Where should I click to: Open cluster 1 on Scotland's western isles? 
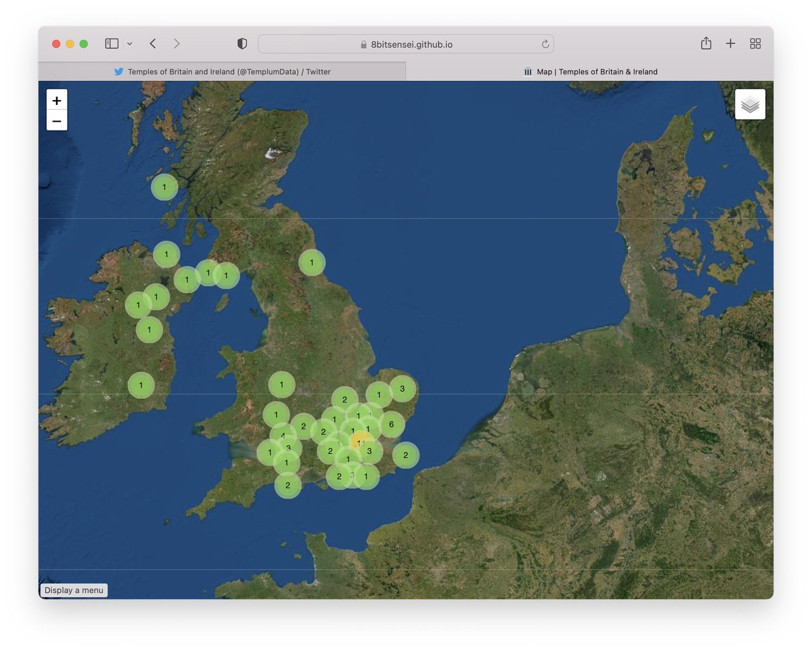[x=164, y=187]
